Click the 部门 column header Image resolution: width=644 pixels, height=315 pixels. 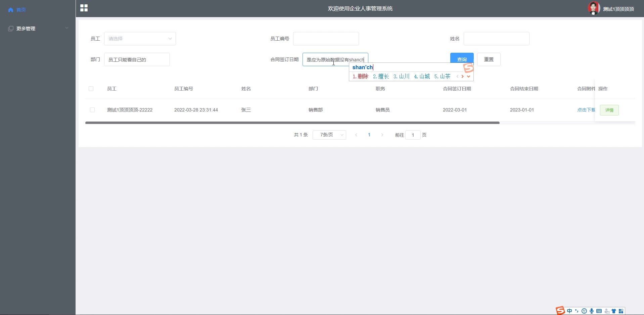click(x=313, y=89)
